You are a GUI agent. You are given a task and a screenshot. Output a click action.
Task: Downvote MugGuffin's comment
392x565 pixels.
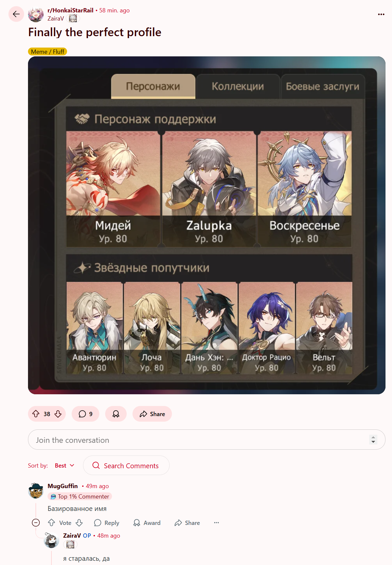79,523
